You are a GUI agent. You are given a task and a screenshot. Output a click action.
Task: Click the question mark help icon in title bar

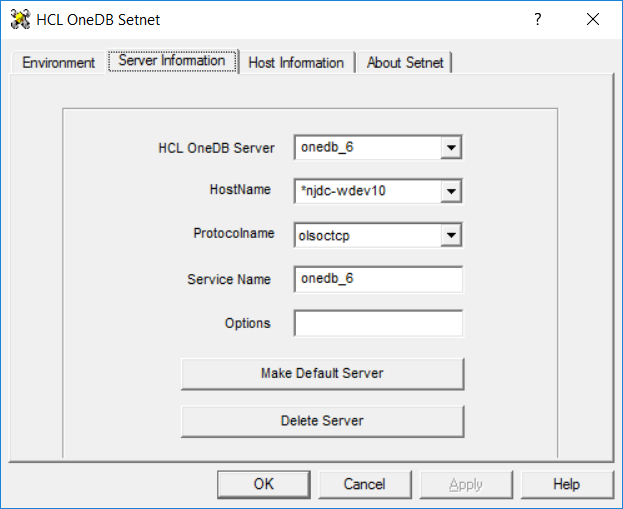[538, 19]
